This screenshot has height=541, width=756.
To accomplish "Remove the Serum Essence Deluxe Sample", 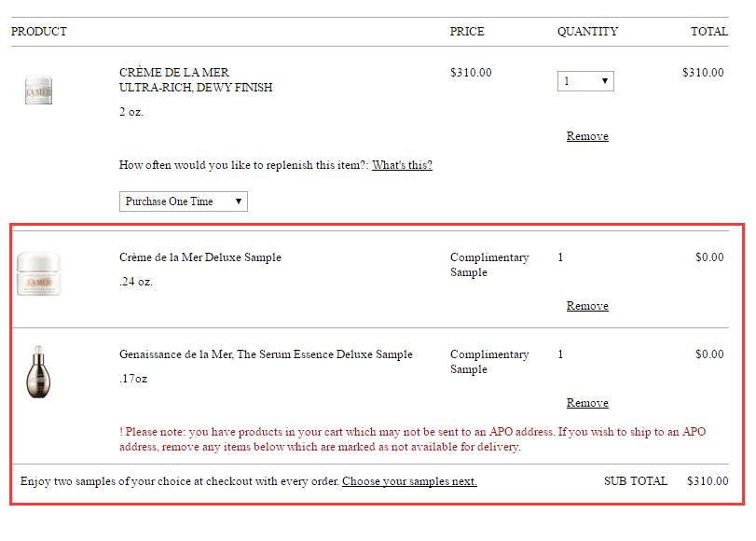I will coord(587,403).
